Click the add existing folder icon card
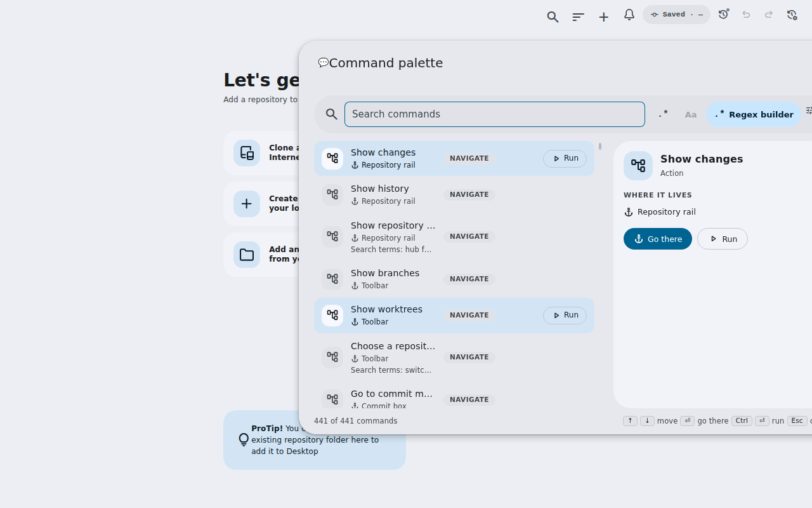Screen dimensions: 812x508 point(247,255)
